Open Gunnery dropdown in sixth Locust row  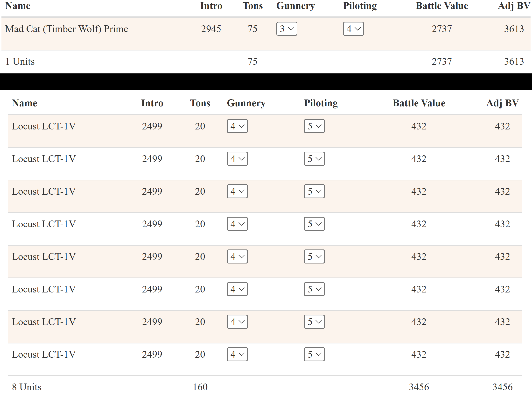point(237,289)
